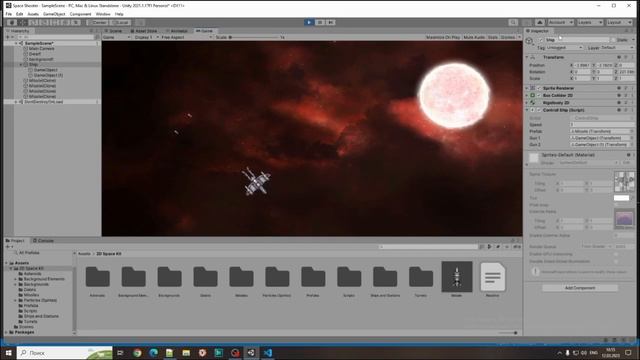Collapse the SampleScene hierarchy

pos(16,43)
